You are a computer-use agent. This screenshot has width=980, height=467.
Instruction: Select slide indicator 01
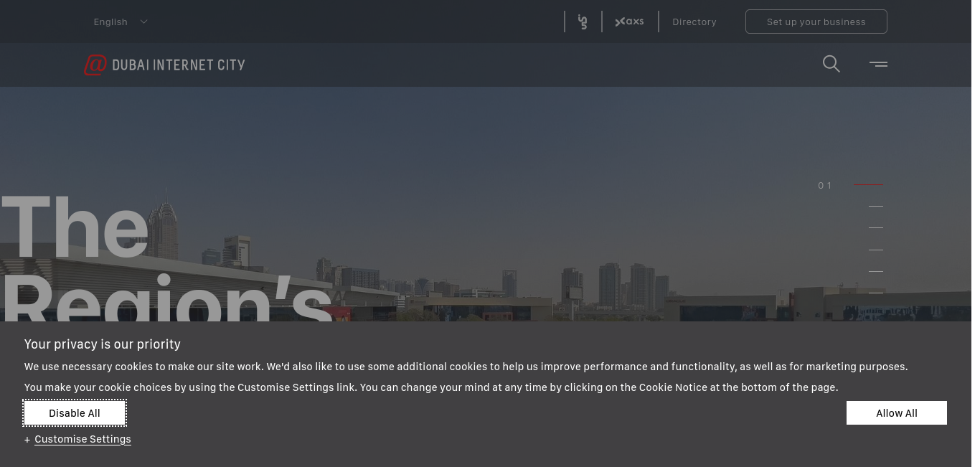(850, 185)
